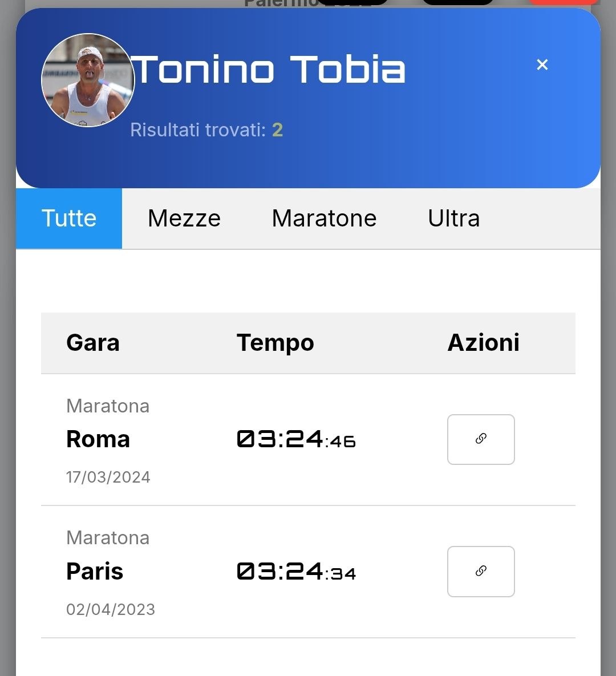Select the Paris race name
Viewport: 616px width, 676px height.
[95, 572]
